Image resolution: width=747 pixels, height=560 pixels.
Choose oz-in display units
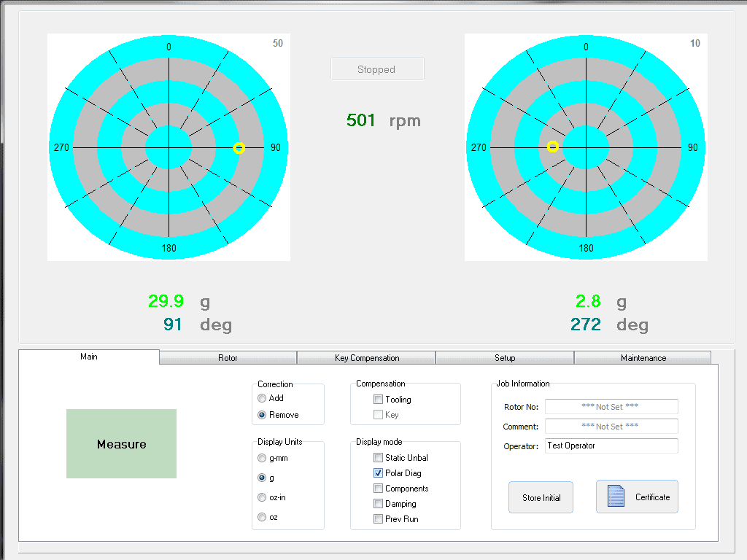[x=262, y=497]
